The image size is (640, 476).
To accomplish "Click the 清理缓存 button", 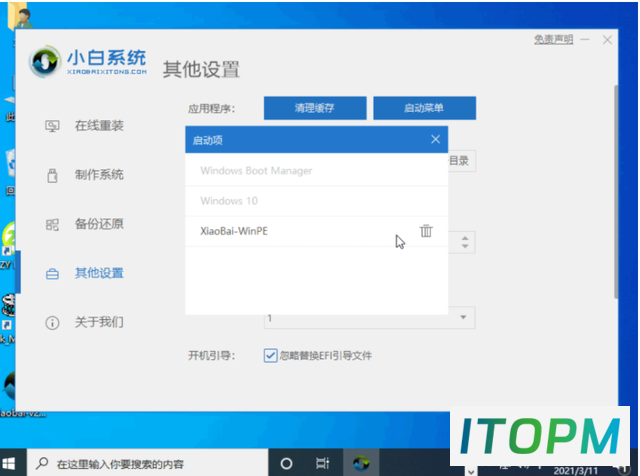I will tap(315, 108).
